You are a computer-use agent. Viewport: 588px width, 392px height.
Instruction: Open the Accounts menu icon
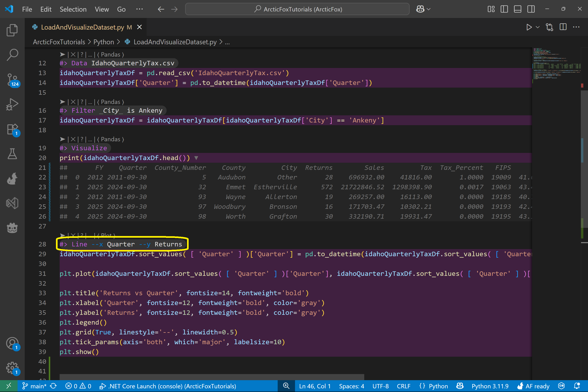coord(12,344)
